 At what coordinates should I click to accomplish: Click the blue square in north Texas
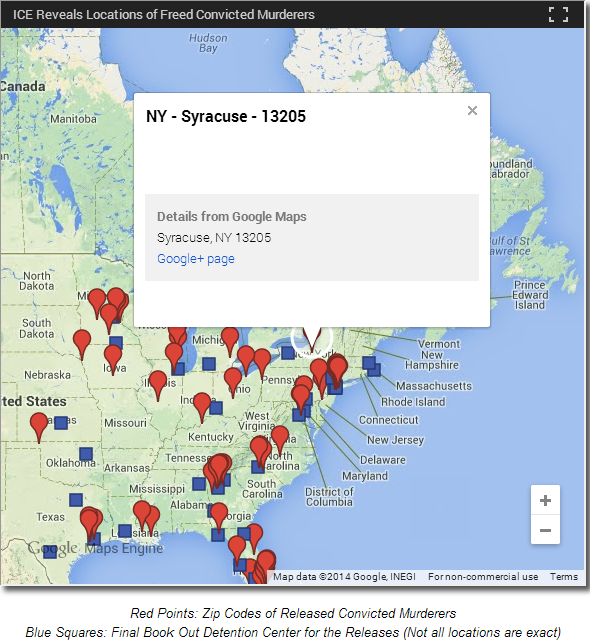click(x=76, y=500)
